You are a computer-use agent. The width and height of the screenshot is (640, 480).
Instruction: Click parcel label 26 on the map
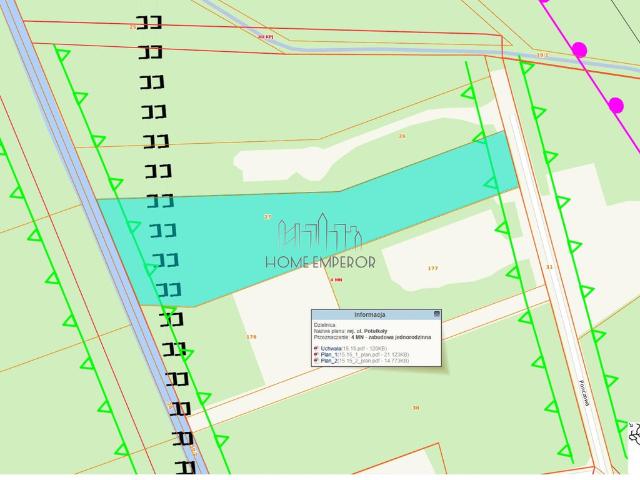click(402, 136)
